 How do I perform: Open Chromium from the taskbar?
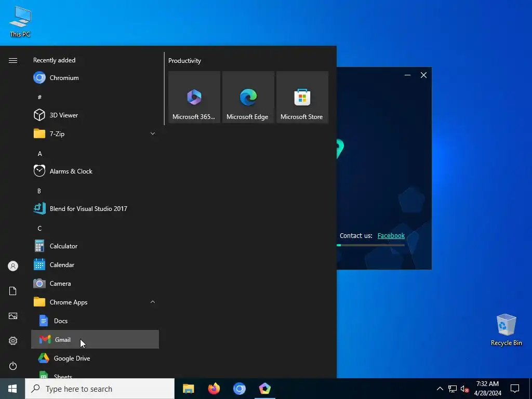[x=239, y=389]
